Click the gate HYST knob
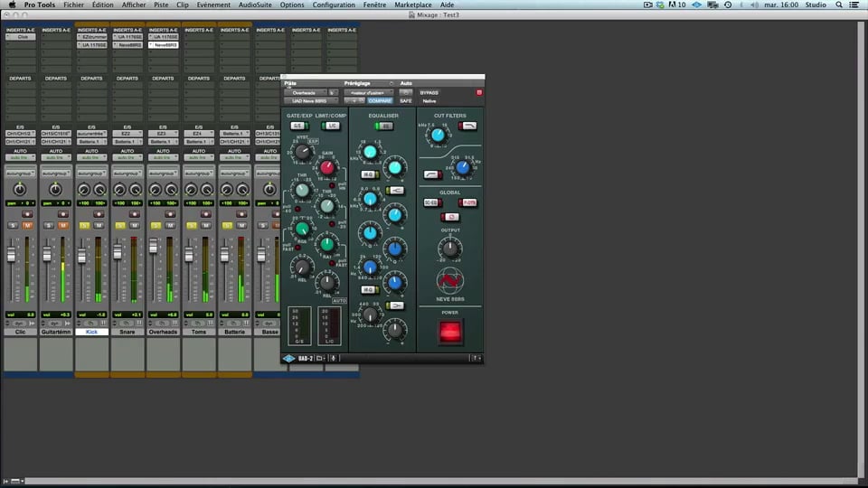This screenshot has width=868, height=488. tap(302, 152)
